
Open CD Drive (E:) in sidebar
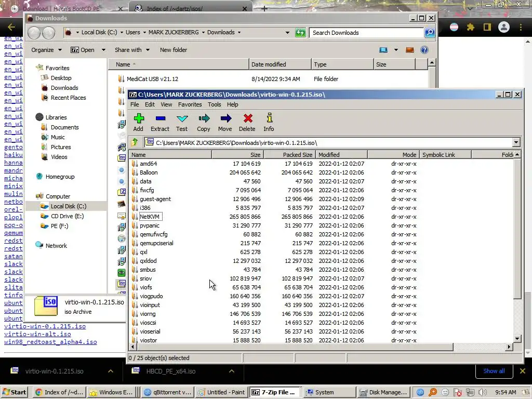click(x=67, y=216)
